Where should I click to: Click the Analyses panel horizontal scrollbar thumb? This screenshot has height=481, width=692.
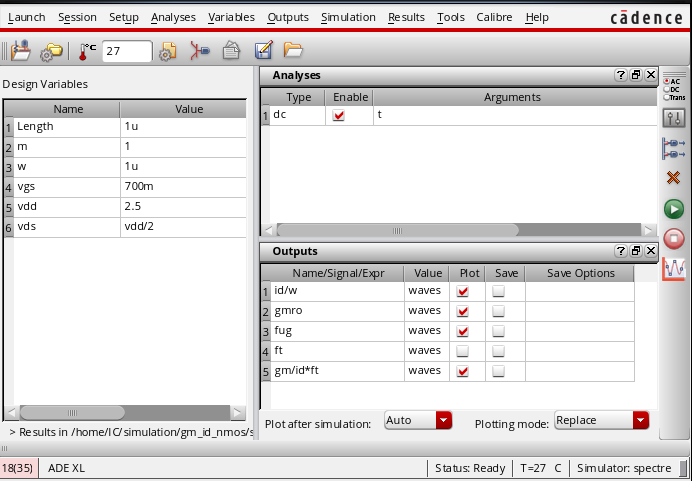pyautogui.click(x=397, y=230)
